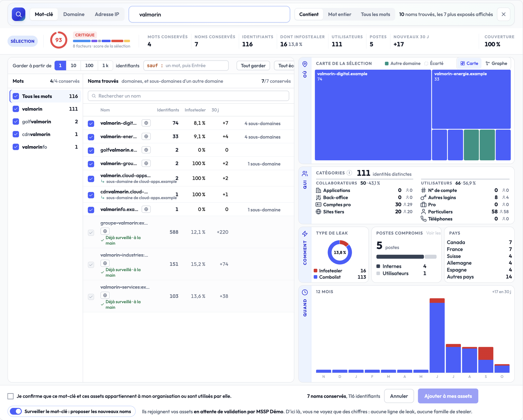Uncheck the cdnvalmorin word checkbox
The width and height of the screenshot is (523, 420).
tap(16, 134)
